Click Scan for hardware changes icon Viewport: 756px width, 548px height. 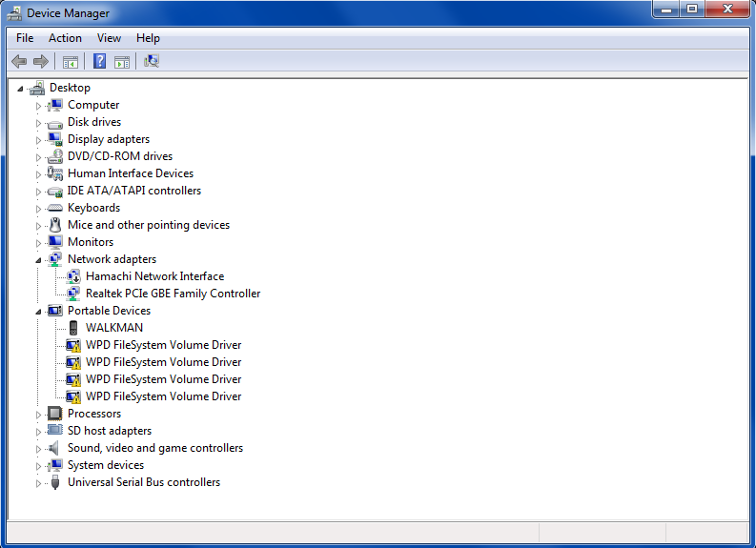pos(152,62)
